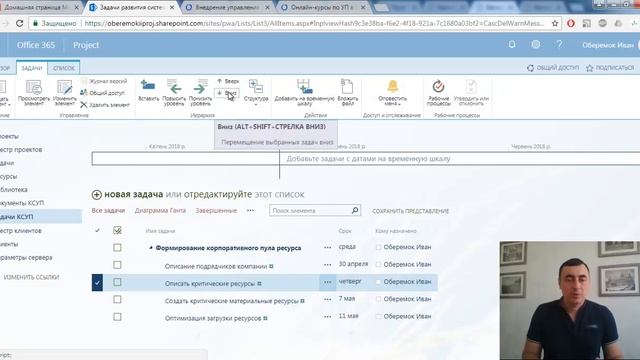Open the notifications bell in Office 365 header
Image resolution: width=640 pixels, height=360 pixels.
click(512, 44)
